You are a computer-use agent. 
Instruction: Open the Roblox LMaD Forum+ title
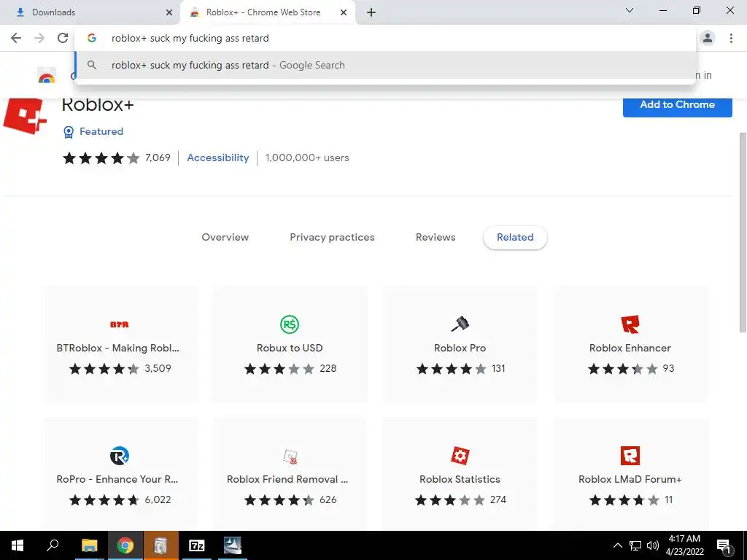tap(630, 480)
